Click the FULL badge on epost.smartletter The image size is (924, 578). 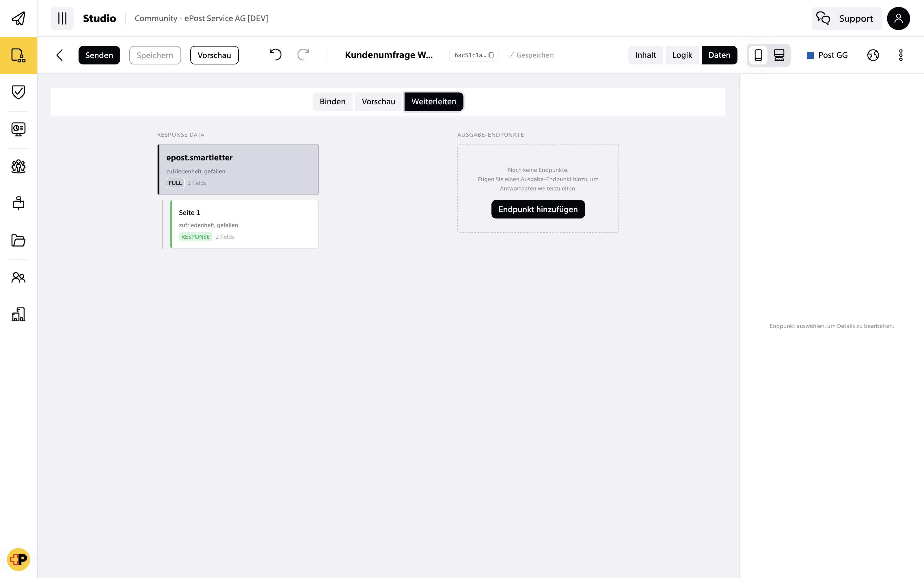[175, 183]
